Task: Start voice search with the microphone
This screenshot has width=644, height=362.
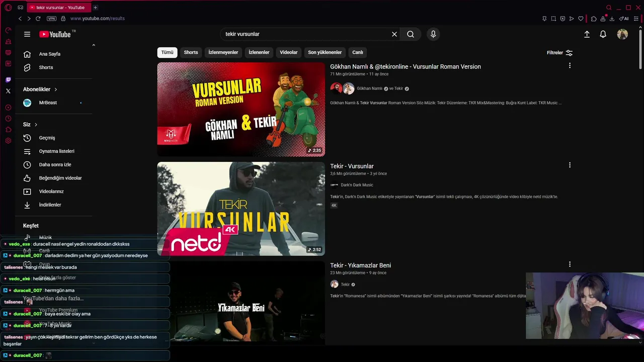Action: 433,34
